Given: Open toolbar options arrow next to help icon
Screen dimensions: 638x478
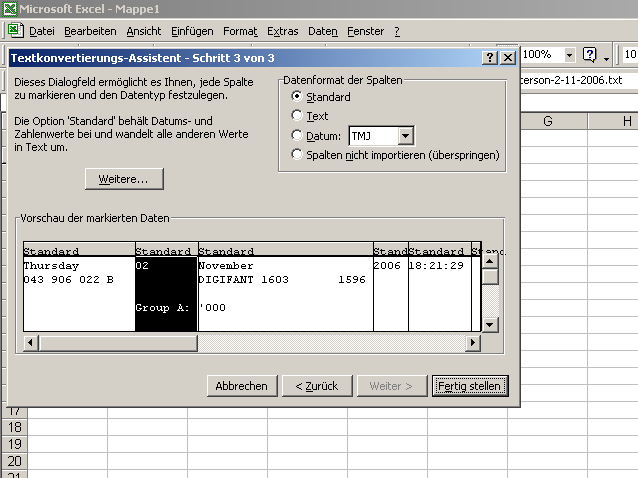Looking at the screenshot, I should (x=606, y=59).
